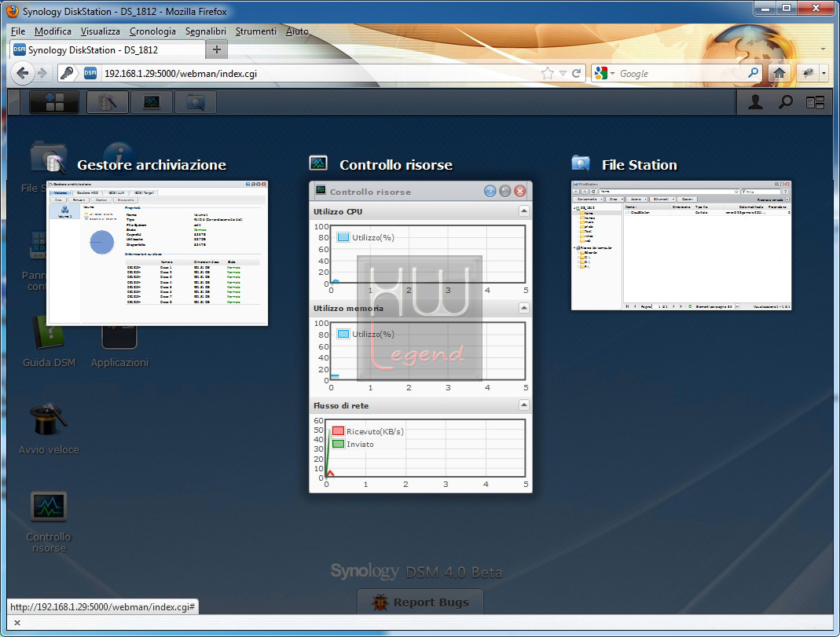
Task: Click Inviato green legend swatch
Action: (338, 444)
